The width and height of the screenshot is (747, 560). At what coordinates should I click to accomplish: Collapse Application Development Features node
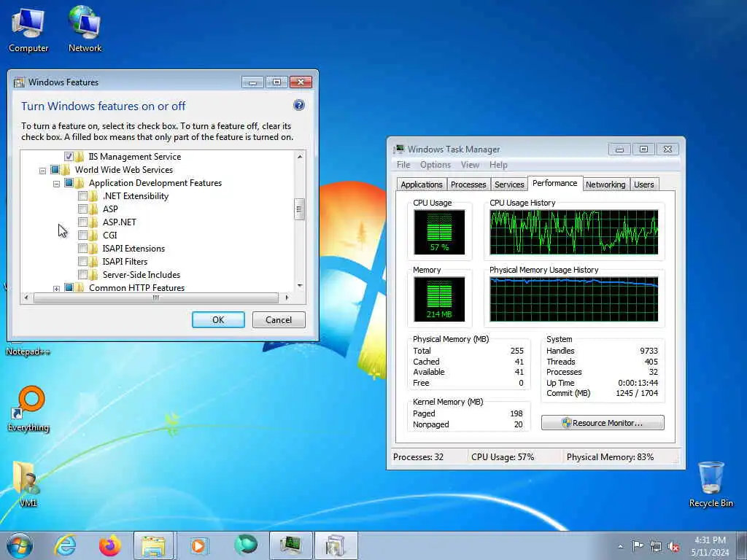click(56, 183)
